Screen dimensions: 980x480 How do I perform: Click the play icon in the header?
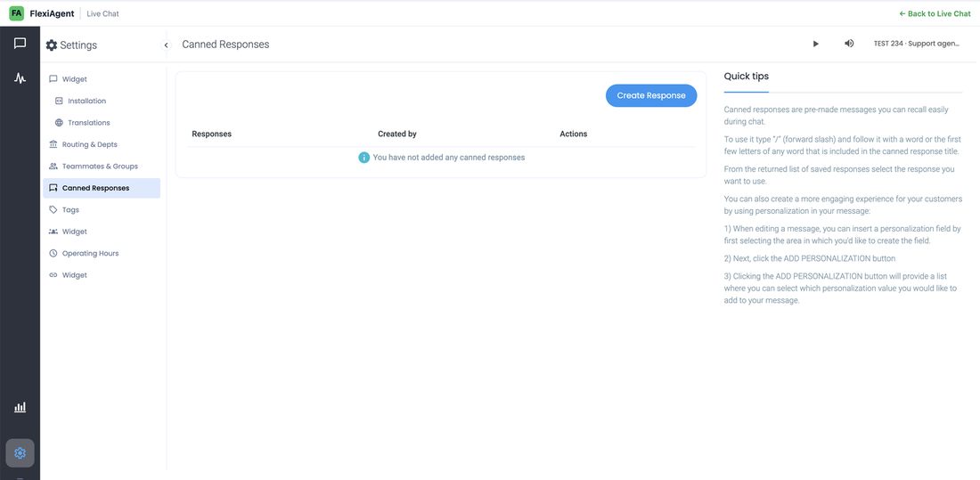point(815,44)
